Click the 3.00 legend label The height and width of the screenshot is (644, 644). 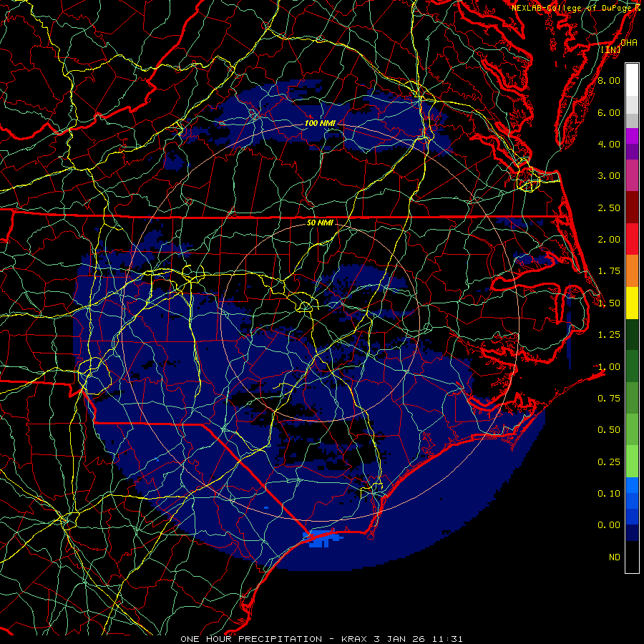(x=609, y=176)
